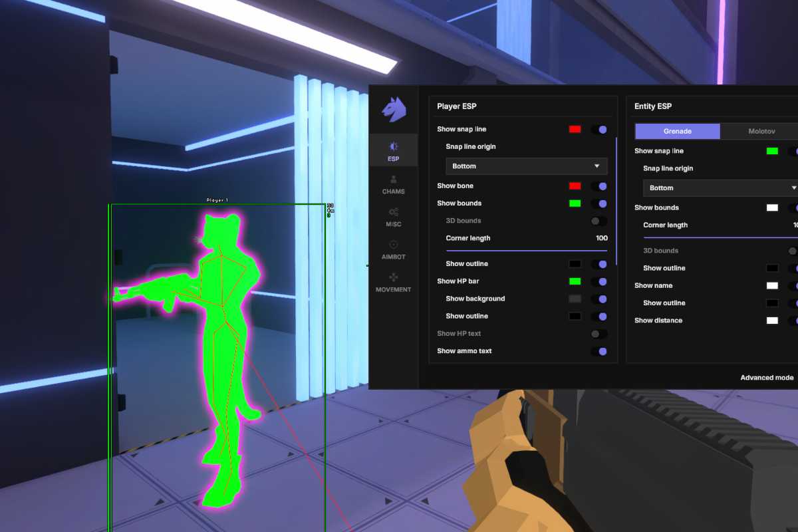
Task: Open Entity ESP Snap line origin dropdown
Action: pyautogui.click(x=722, y=188)
